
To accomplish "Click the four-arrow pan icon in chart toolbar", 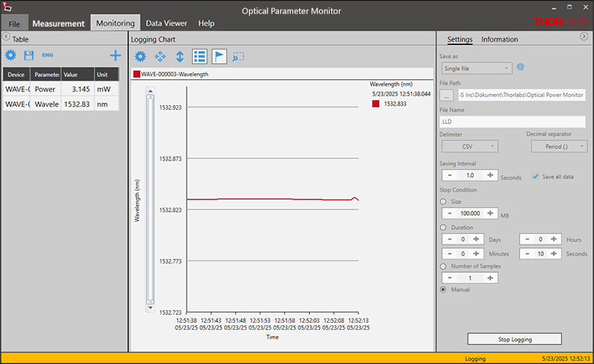I will click(160, 56).
